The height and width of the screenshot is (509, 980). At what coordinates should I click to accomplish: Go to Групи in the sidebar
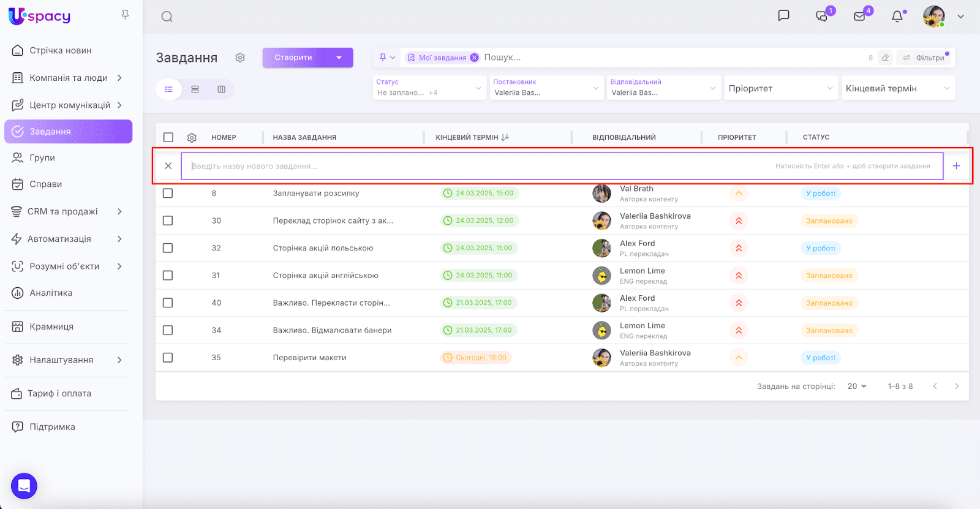click(42, 157)
